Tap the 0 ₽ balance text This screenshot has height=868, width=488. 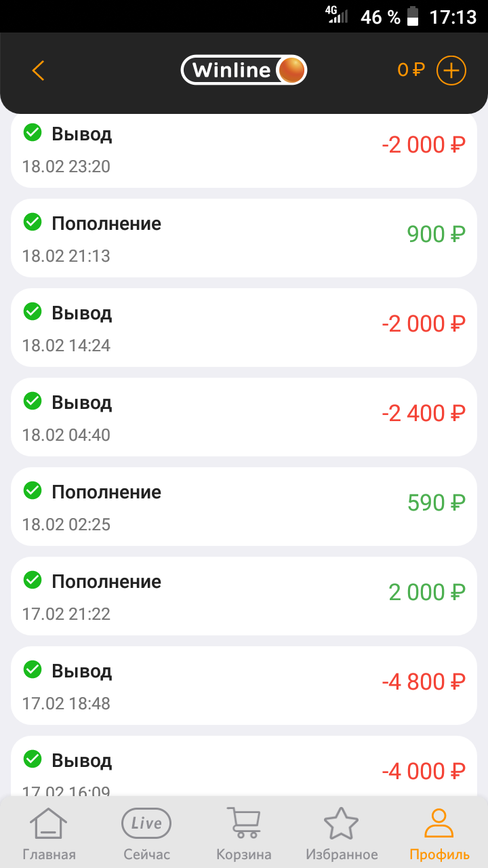[x=411, y=70]
